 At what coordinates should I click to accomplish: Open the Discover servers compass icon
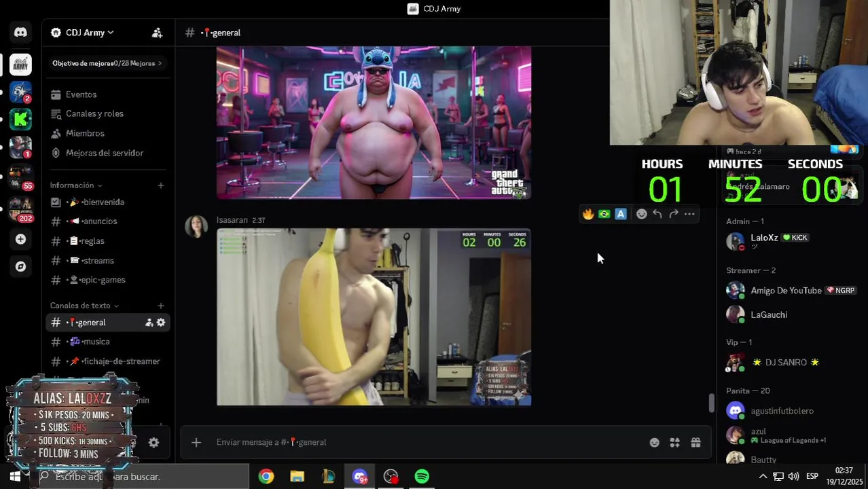click(20, 266)
